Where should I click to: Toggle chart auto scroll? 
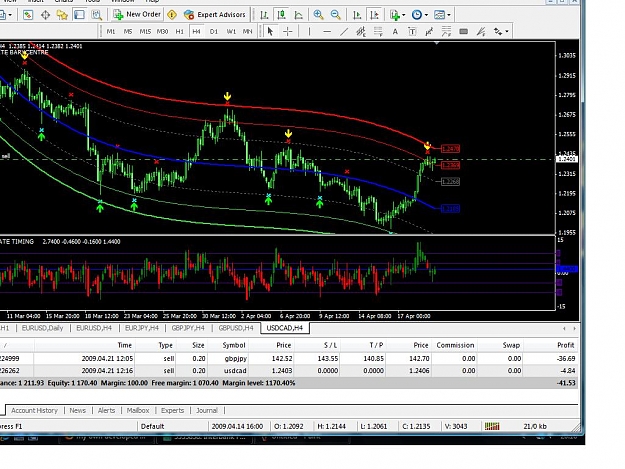coord(357,15)
